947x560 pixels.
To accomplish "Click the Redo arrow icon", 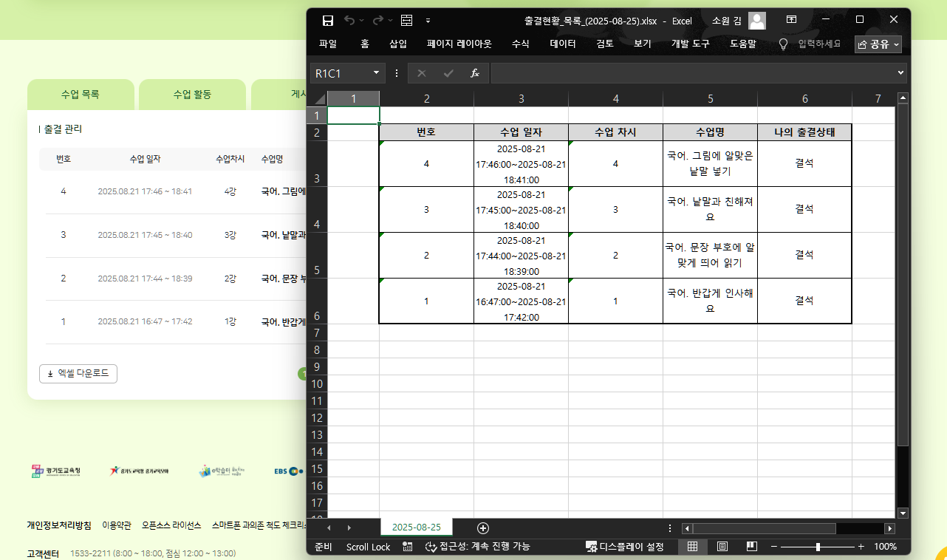I will [377, 21].
